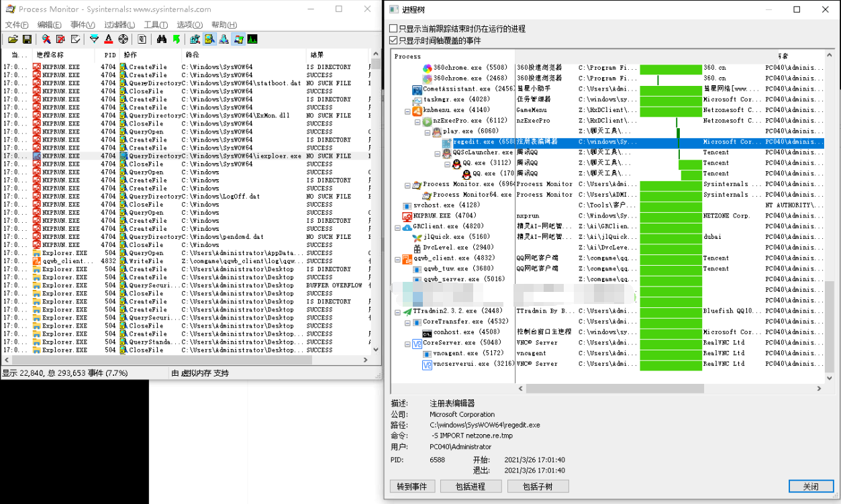841x504 pixels.
Task: Open the Process Tree toolbar icon
Action: coord(142,39)
